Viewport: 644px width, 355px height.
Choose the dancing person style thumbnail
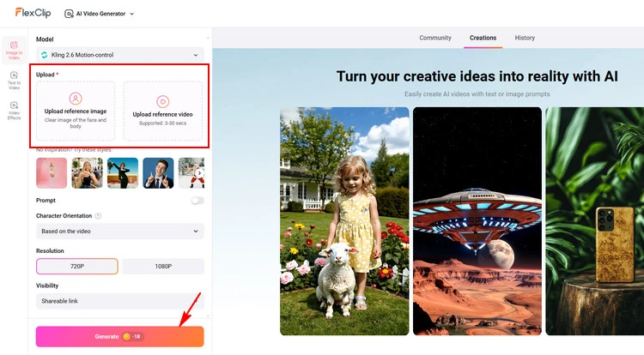[x=123, y=173]
